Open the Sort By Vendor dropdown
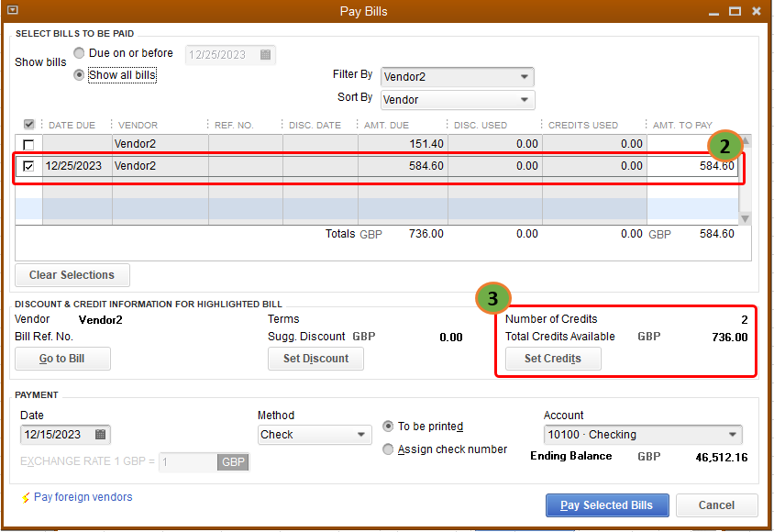This screenshot has width=774, height=532. (x=457, y=100)
